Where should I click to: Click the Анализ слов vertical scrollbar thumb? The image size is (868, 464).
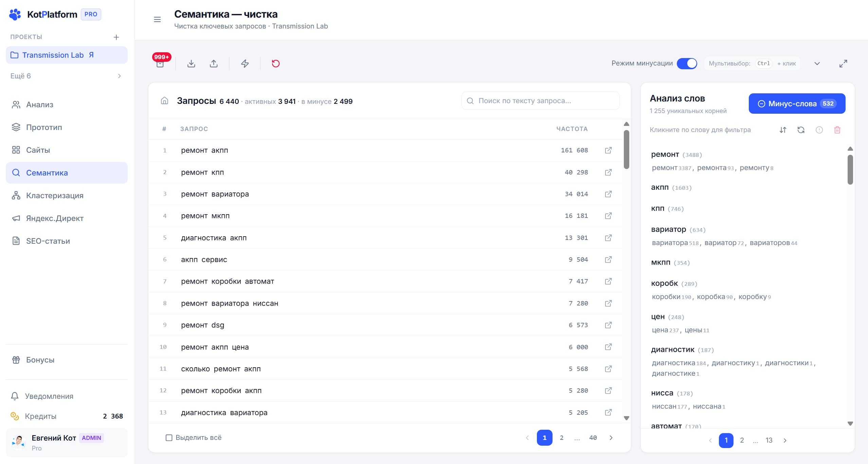(x=850, y=170)
